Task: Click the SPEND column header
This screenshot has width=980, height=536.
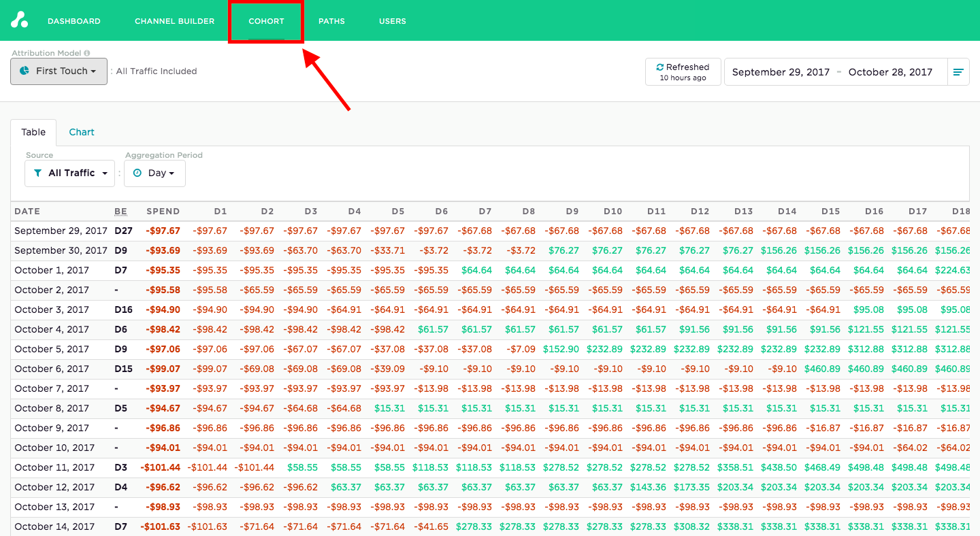Action: [163, 212]
